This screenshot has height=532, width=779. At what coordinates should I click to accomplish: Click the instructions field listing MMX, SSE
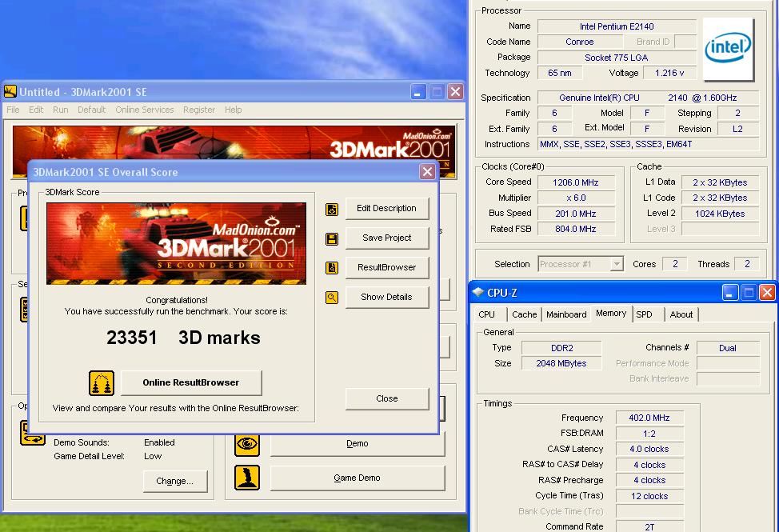649,145
